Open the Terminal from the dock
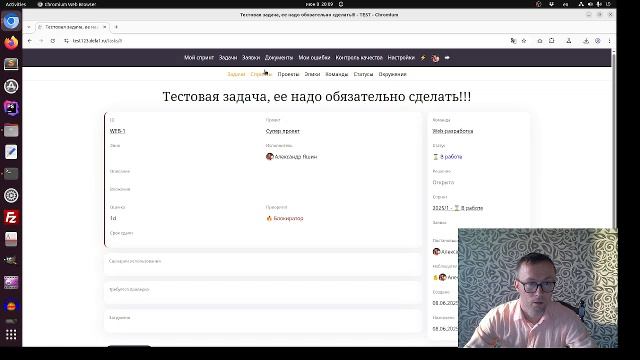640x360 pixels. click(11, 173)
